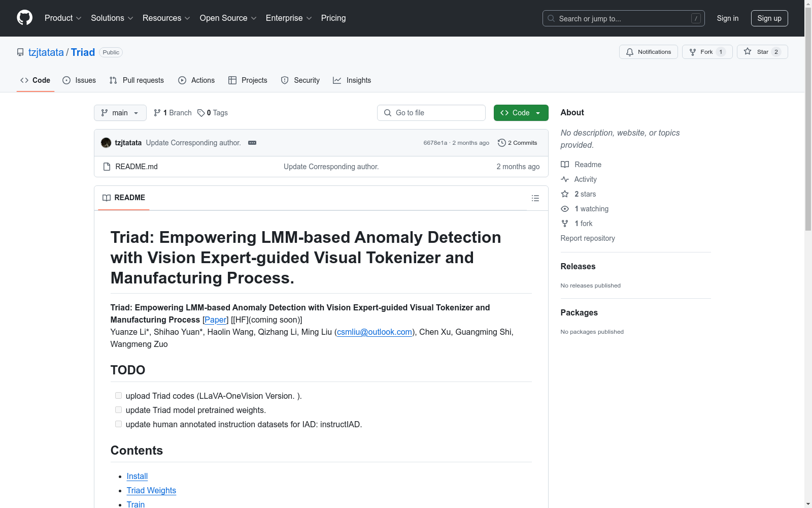Click the Go to file magnifier icon
Image resolution: width=812 pixels, height=508 pixels.
pos(388,113)
